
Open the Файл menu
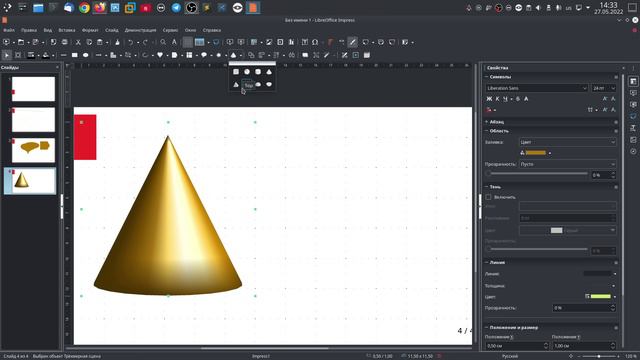pyautogui.click(x=9, y=30)
